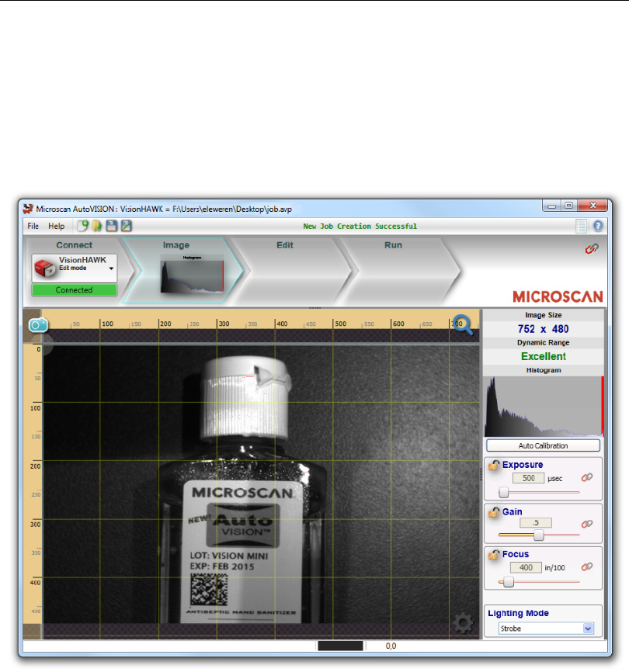The height and width of the screenshot is (672, 629).
Task: Toggle the Gain lock icon
Action: (494, 511)
